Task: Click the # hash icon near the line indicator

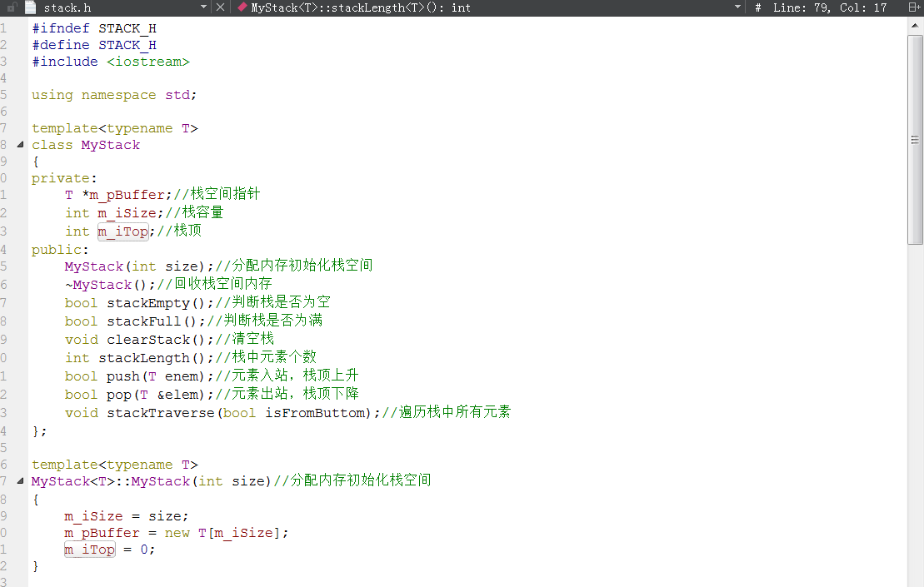Action: point(757,7)
